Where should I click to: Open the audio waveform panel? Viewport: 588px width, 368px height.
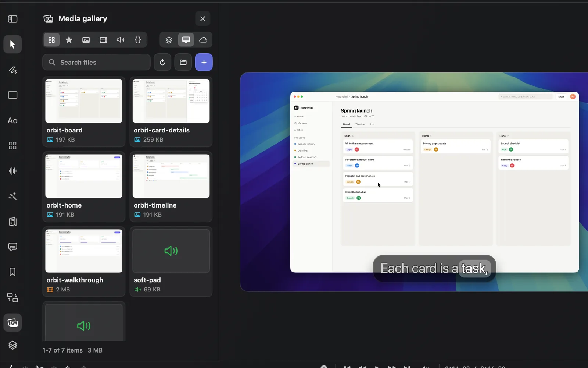tap(12, 171)
